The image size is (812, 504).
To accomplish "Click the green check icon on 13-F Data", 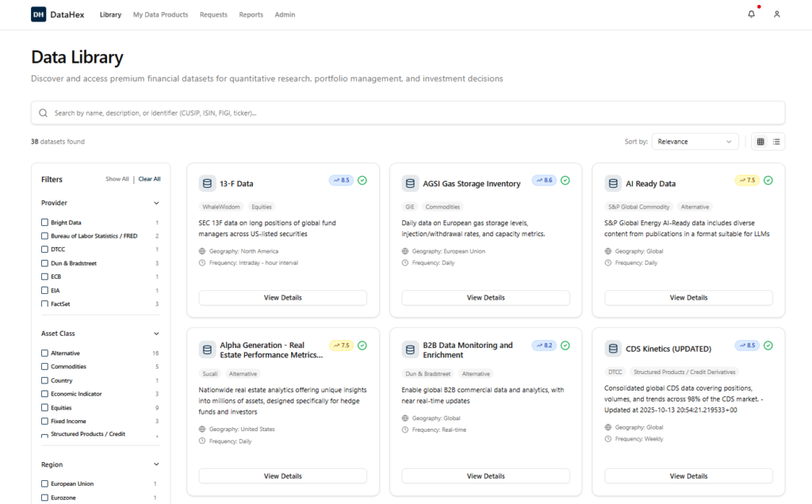I will [x=362, y=180].
